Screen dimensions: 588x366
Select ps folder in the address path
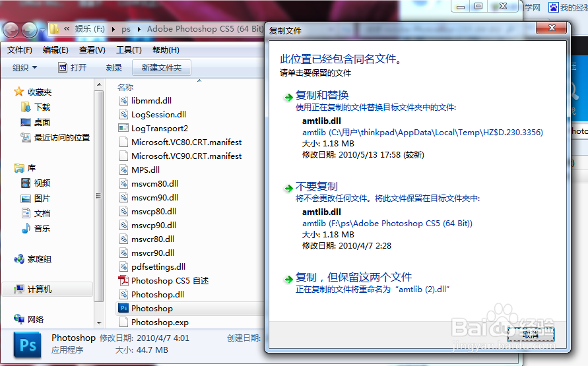(126, 29)
